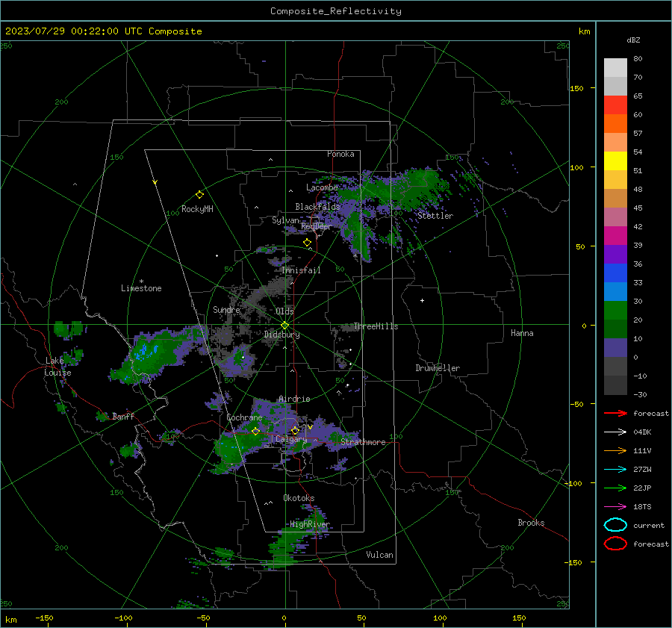Click the cyan 27ZW arrow legend icon
Image resolution: width=672 pixels, height=628 pixels.
pyautogui.click(x=615, y=470)
